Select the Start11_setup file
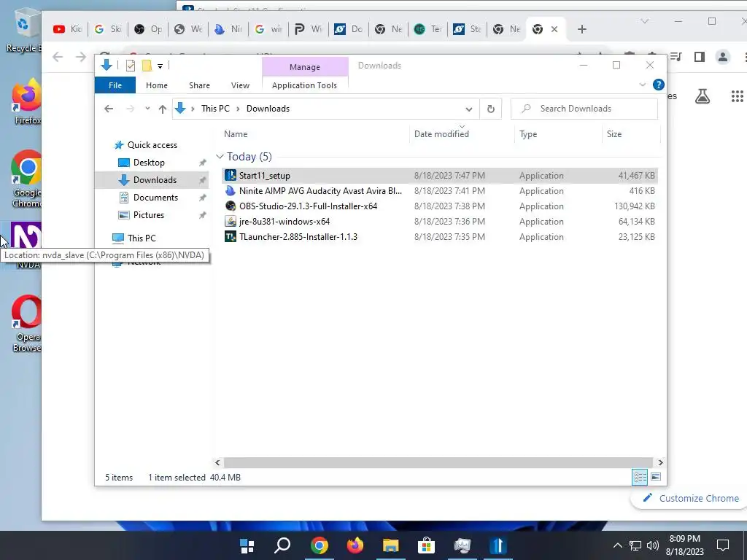This screenshot has width=747, height=560. (439, 176)
